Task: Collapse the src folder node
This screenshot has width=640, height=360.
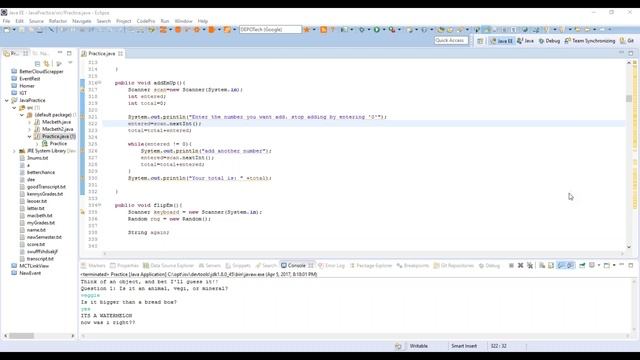Action: 14,108
